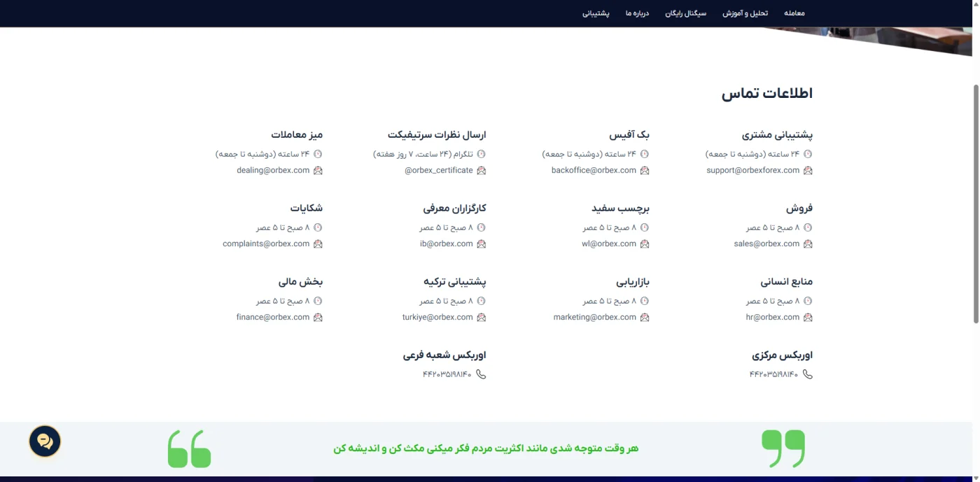Click clock icon under بخش مالی

click(x=318, y=301)
